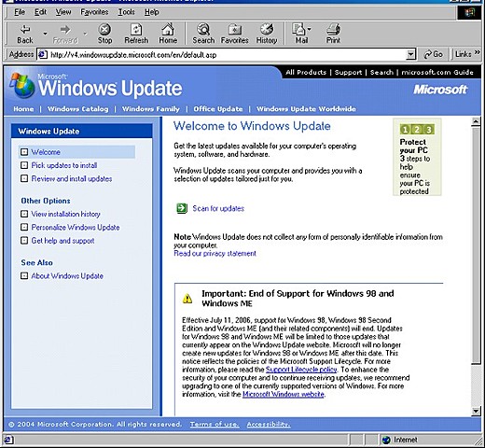This screenshot has width=485, height=448.
Task: Open Office Update in navigation bar
Action: pos(218,109)
